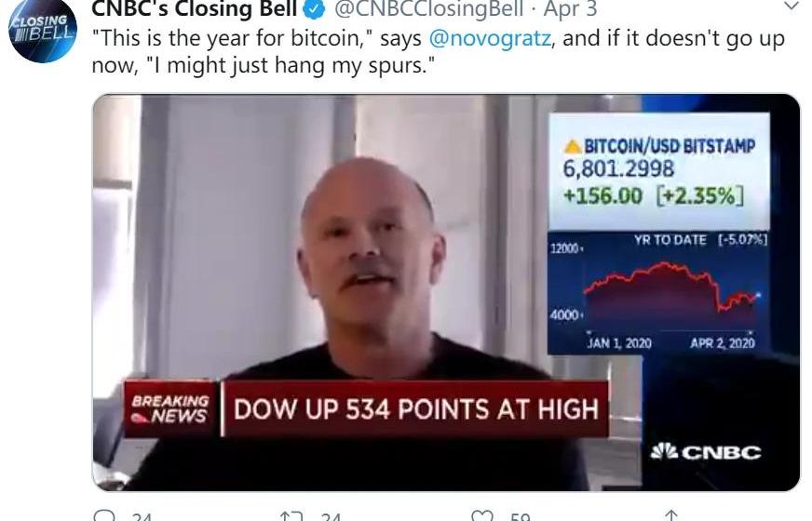The image size is (812, 521).
Task: Like the tweet with the heart icon
Action: [x=482, y=516]
